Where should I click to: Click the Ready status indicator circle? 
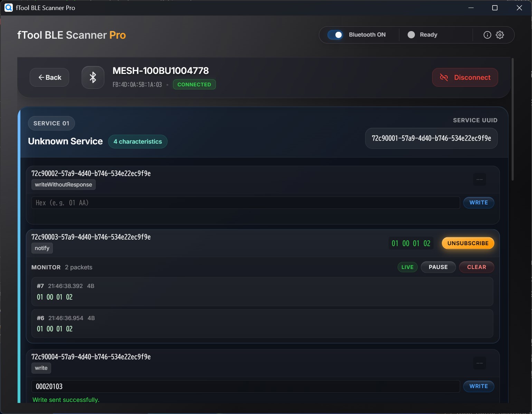(411, 35)
